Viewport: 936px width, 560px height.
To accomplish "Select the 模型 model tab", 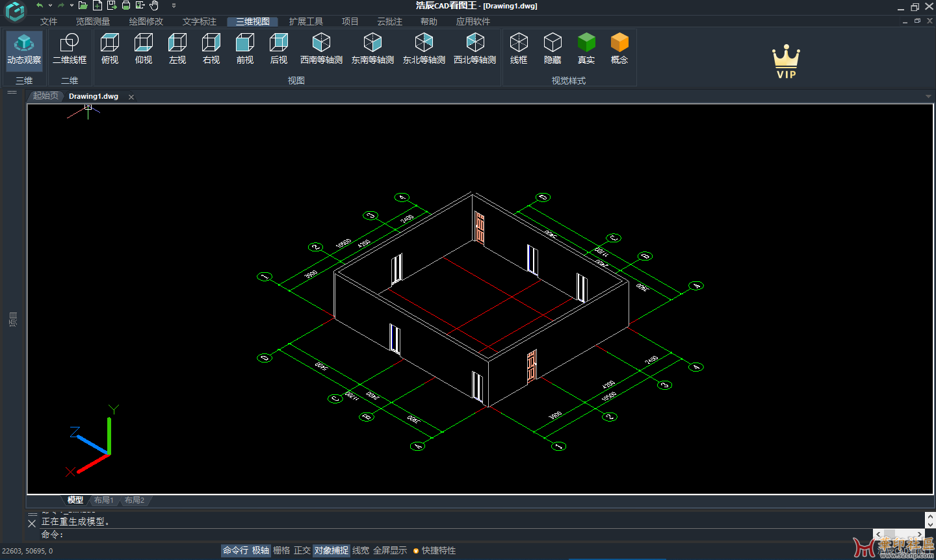I will pyautogui.click(x=75, y=500).
